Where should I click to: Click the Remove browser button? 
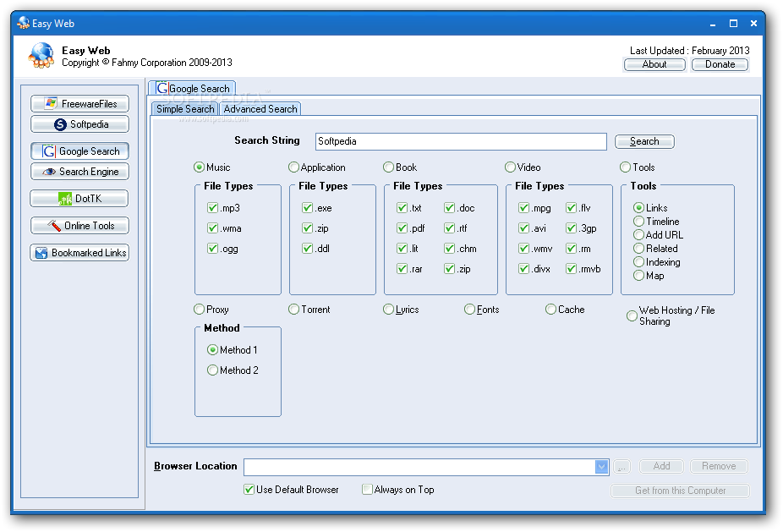point(719,467)
